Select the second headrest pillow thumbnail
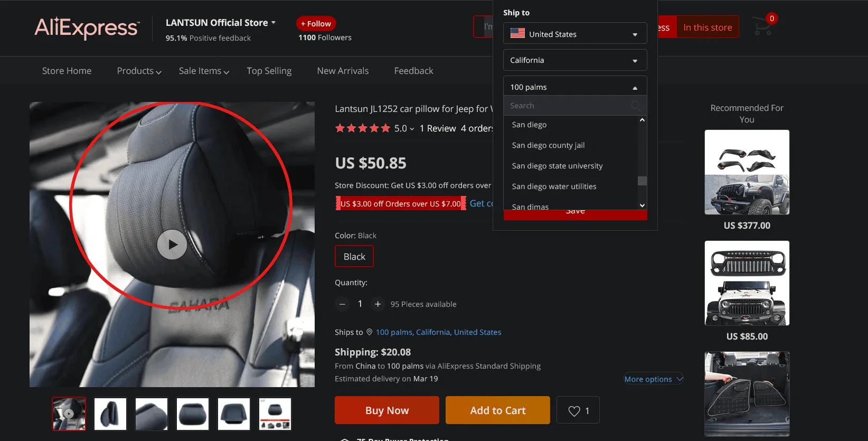Image resolution: width=868 pixels, height=441 pixels. (x=110, y=414)
